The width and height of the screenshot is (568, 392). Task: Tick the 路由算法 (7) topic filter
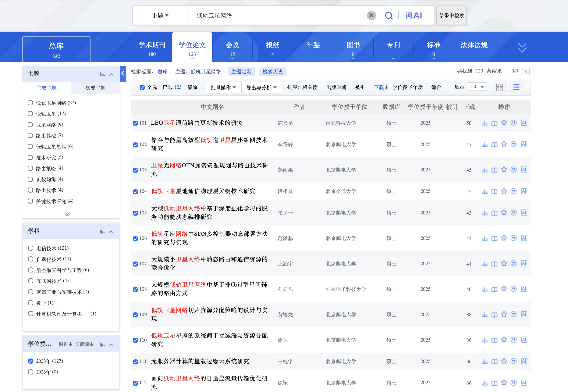[x=30, y=135]
